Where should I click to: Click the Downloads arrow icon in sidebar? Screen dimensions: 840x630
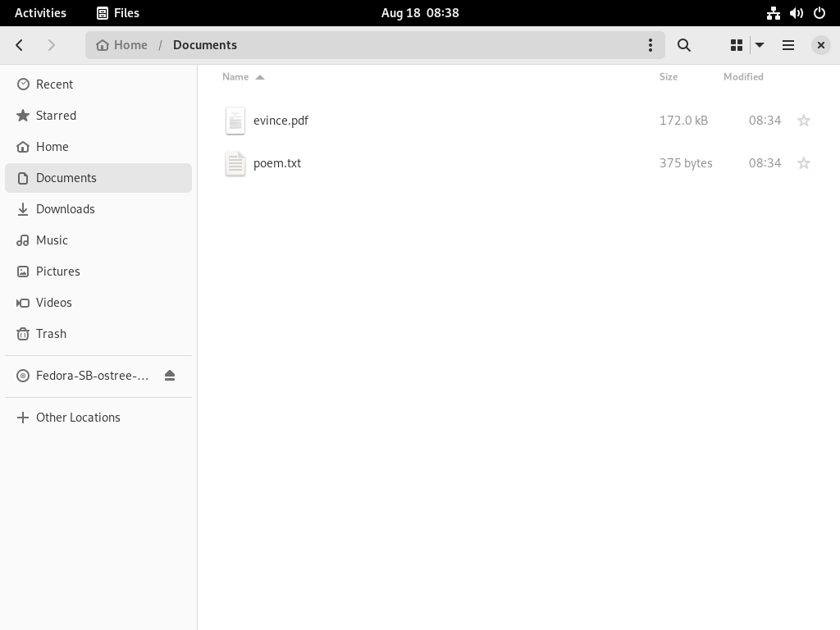point(23,209)
